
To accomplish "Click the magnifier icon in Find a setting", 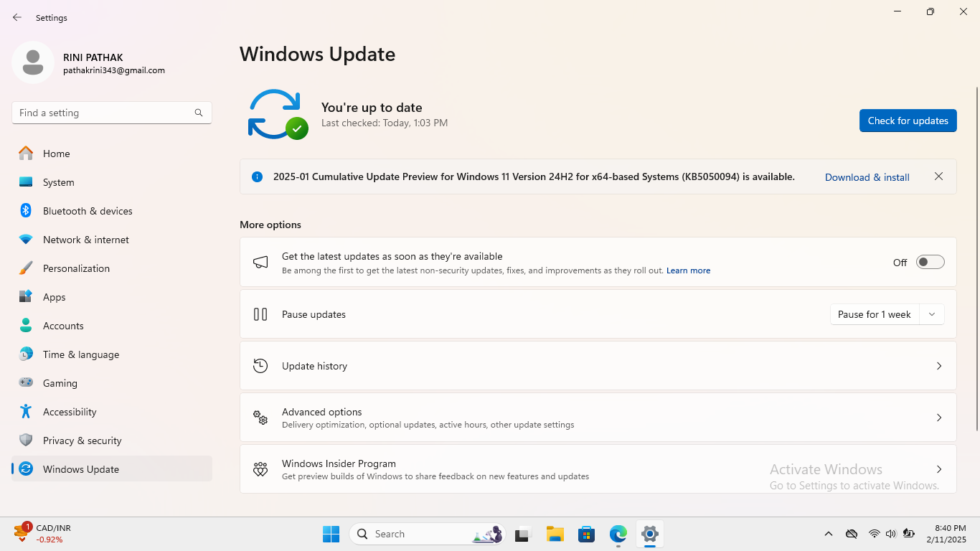I will pyautogui.click(x=199, y=113).
